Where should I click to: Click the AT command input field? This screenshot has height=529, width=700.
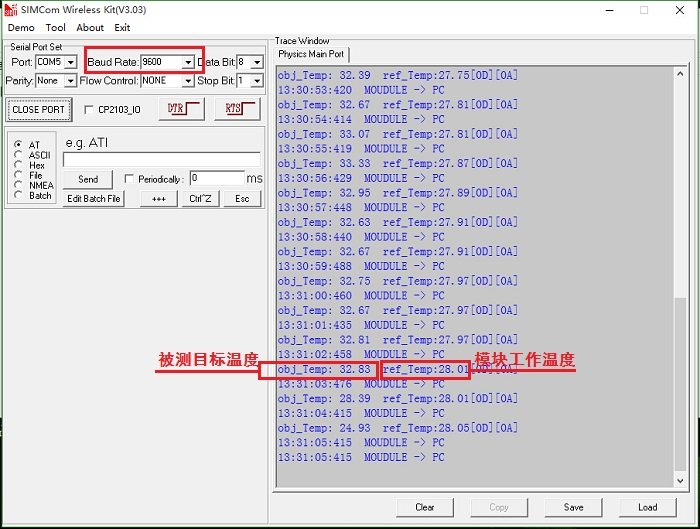tap(162, 159)
